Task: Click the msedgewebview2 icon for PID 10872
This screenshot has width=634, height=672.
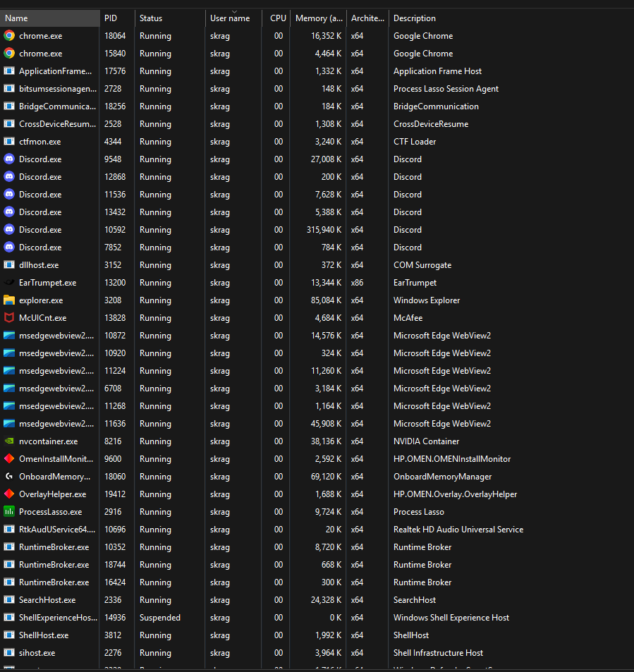Action: click(9, 335)
